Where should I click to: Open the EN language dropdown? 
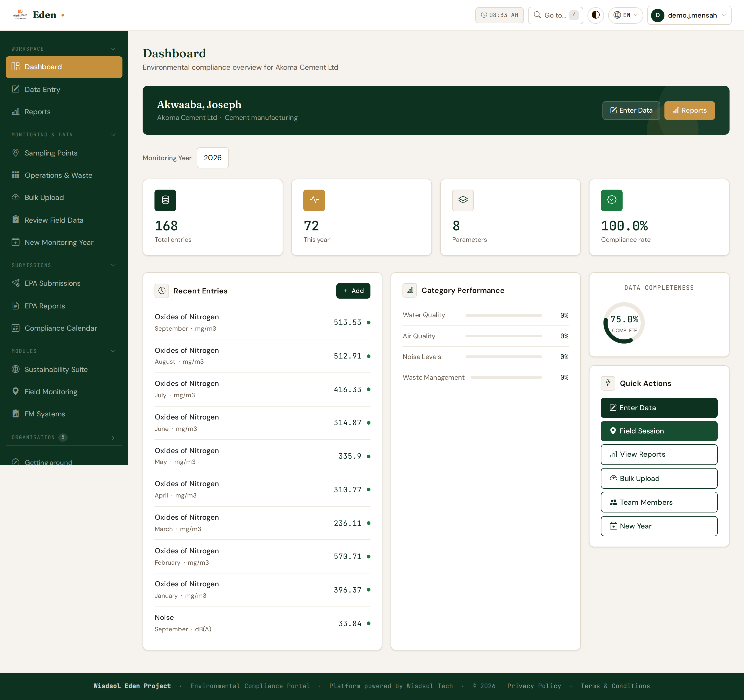pos(625,15)
